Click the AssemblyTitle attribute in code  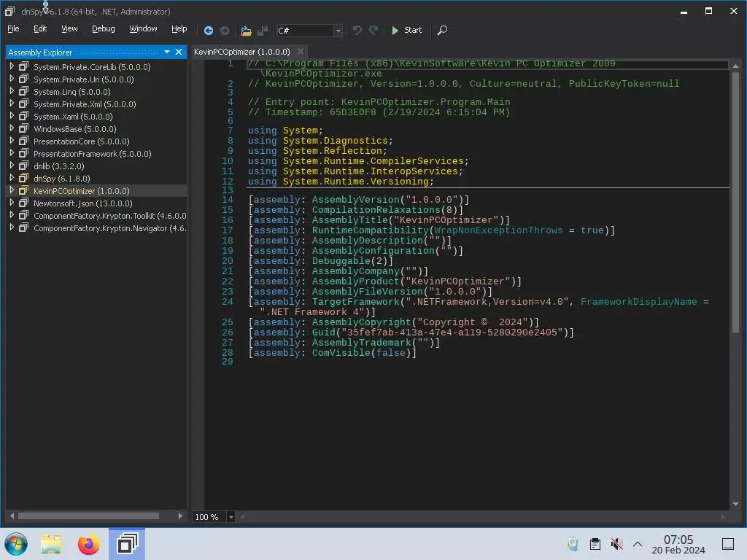click(x=350, y=220)
